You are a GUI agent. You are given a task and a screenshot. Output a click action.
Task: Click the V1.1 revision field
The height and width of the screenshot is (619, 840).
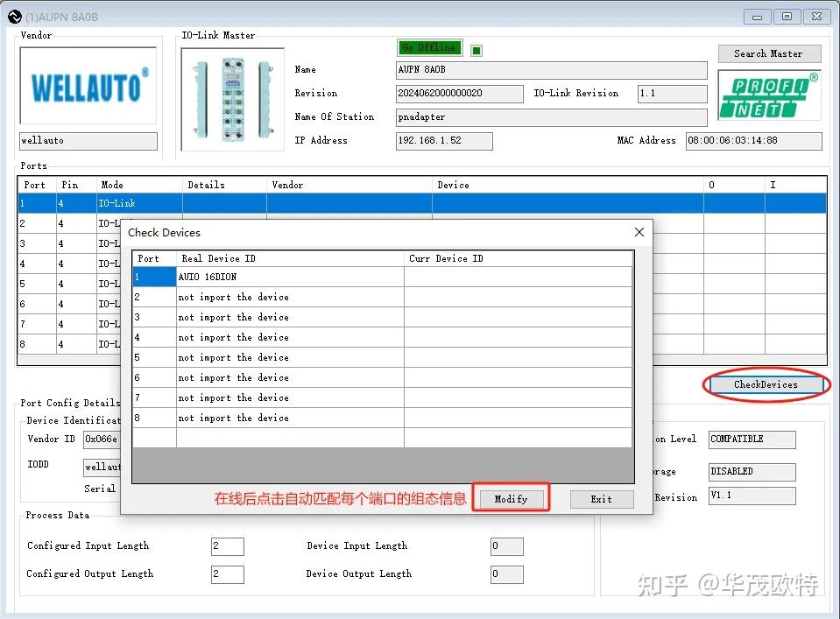click(x=752, y=496)
